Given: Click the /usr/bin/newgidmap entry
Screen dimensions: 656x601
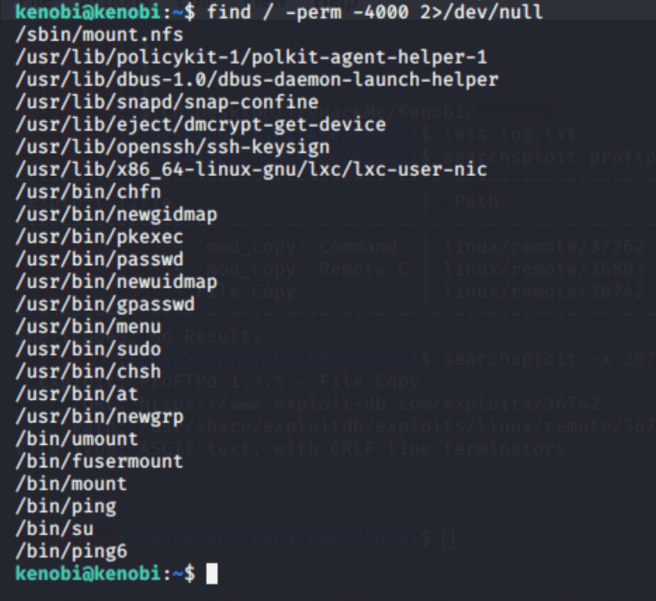Looking at the screenshot, I should (116, 214).
